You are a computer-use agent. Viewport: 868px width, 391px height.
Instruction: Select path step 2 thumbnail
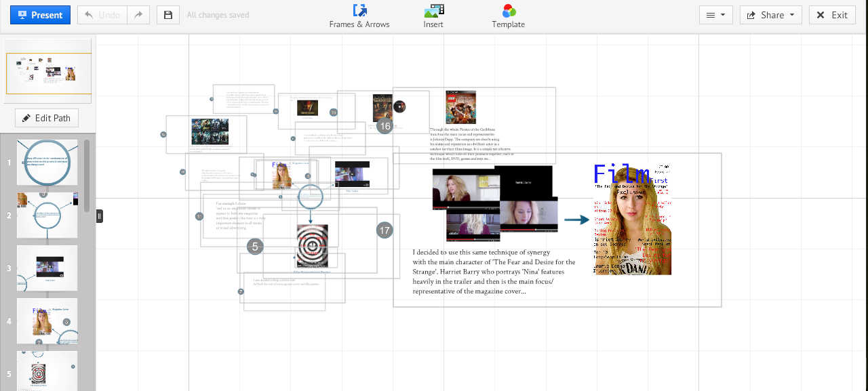click(47, 215)
